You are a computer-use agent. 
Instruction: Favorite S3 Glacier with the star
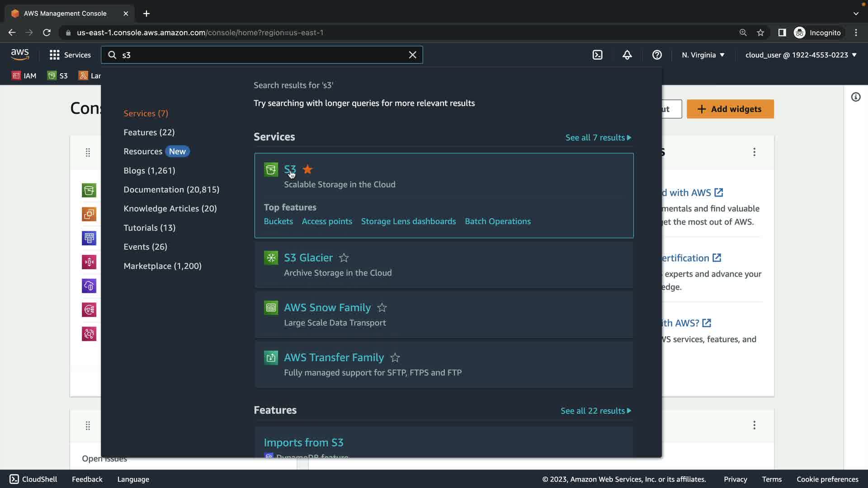(x=344, y=258)
